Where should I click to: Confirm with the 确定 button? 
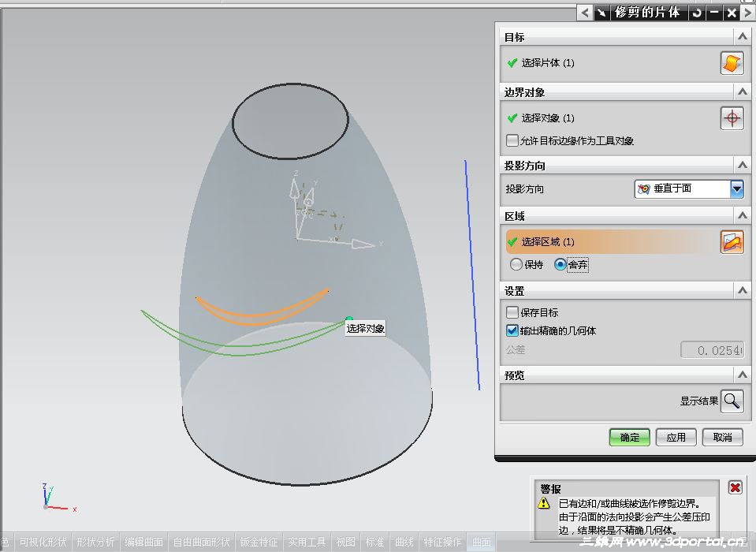(x=629, y=437)
